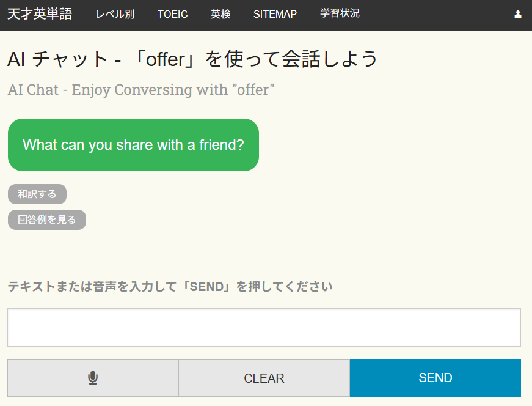The image size is (532, 406).
Task: Click 回答例を見る to reveal example answers
Action: tap(46, 220)
